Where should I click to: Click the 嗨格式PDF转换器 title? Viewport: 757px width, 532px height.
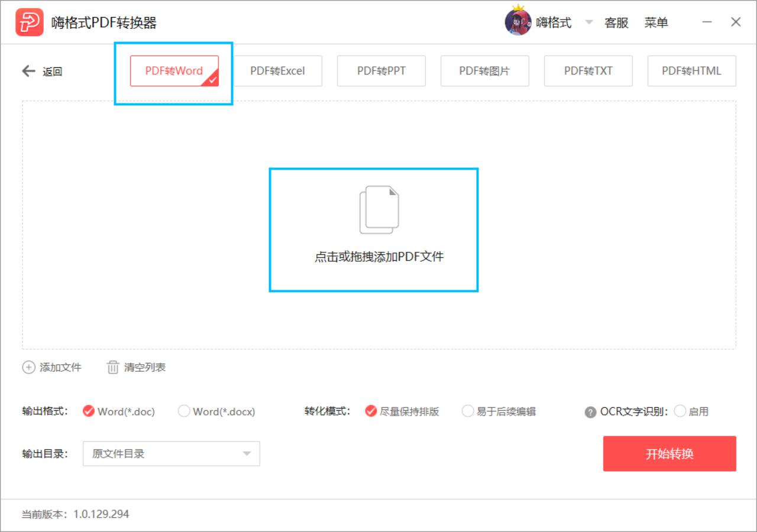pyautogui.click(x=104, y=22)
